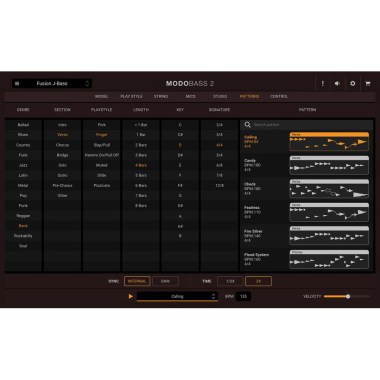
Task: Adjust the Velocity slider
Action: click(x=347, y=296)
